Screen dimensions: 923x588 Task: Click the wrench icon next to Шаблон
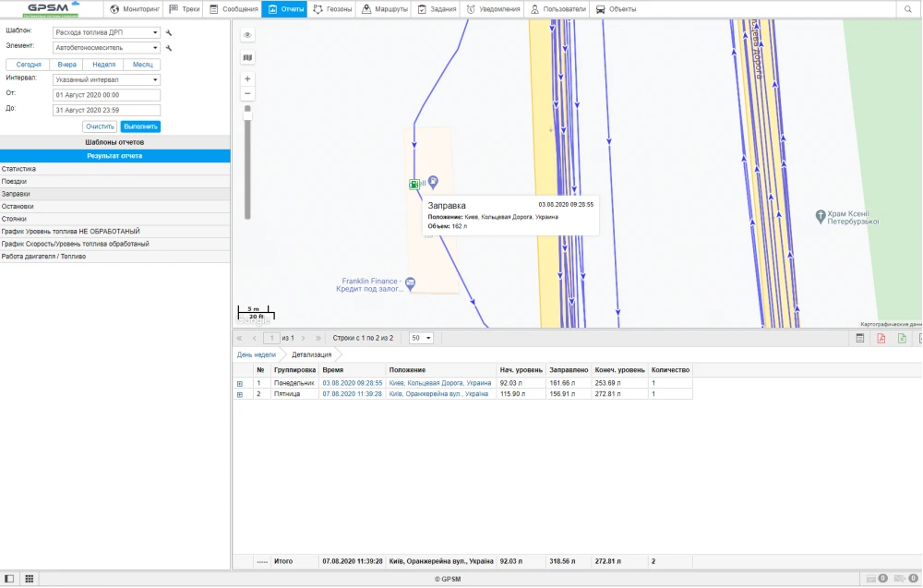point(169,32)
